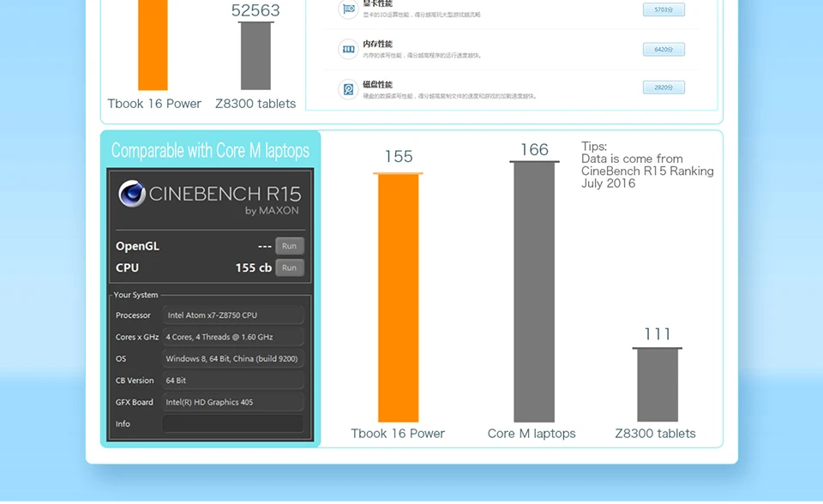The height and width of the screenshot is (504, 823).
Task: Click the 'Tips:' note text
Action: coord(594,147)
